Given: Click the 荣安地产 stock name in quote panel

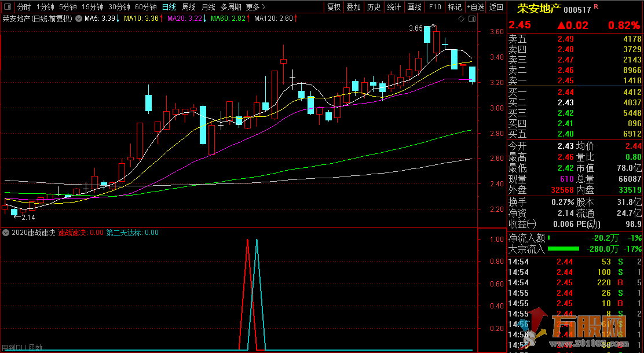Looking at the screenshot, I should click(x=539, y=9).
